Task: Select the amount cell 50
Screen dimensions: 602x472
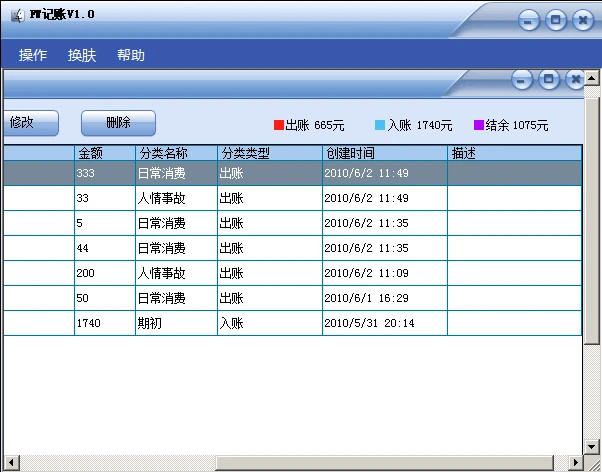Action: pyautogui.click(x=105, y=298)
